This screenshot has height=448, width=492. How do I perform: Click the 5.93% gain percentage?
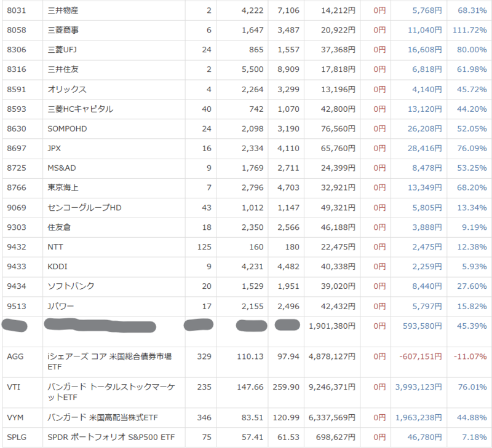(x=474, y=267)
